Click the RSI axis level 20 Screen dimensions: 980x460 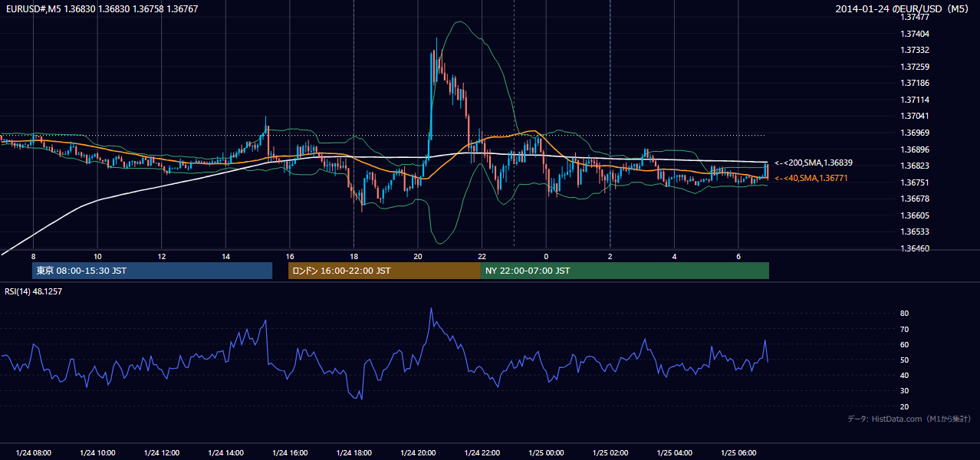point(905,406)
